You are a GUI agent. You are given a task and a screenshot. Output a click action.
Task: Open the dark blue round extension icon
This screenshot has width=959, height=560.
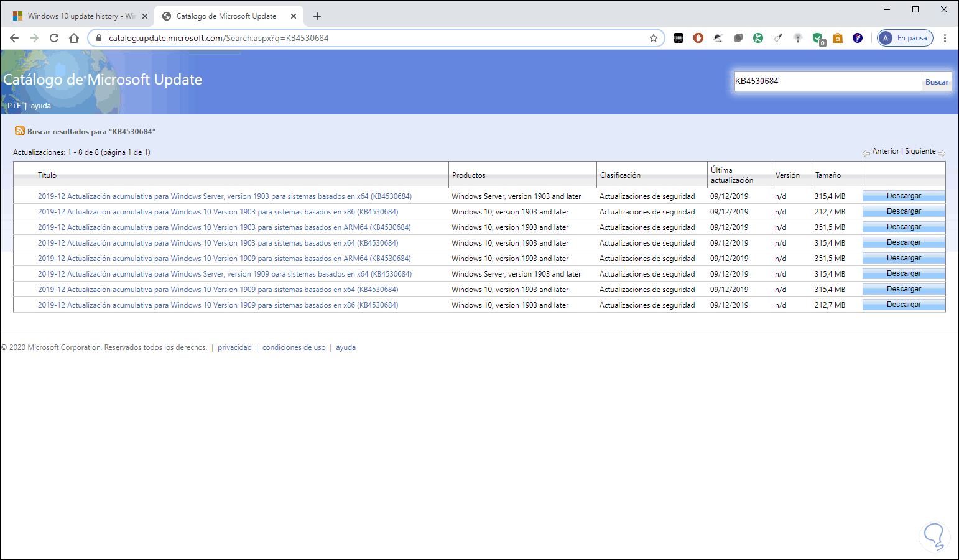[x=858, y=38]
